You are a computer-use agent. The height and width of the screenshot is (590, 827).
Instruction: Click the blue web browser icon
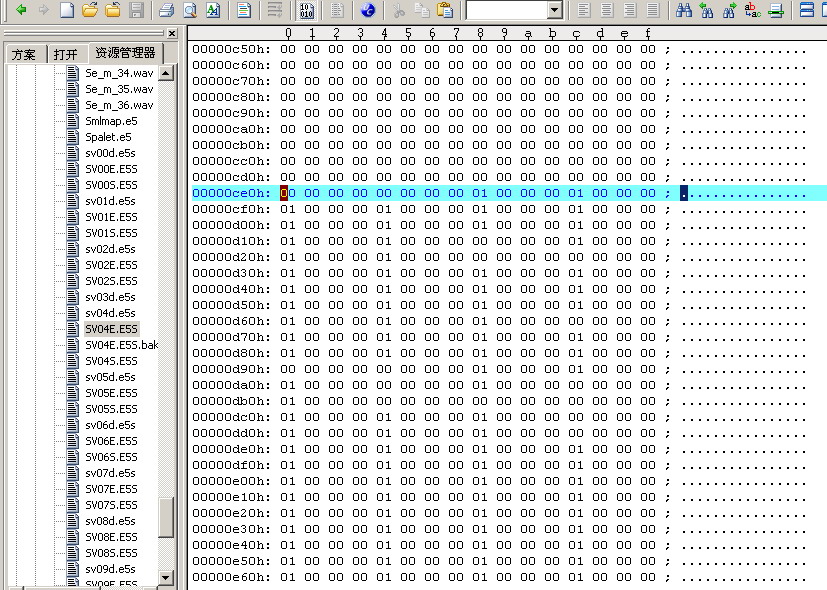(367, 11)
